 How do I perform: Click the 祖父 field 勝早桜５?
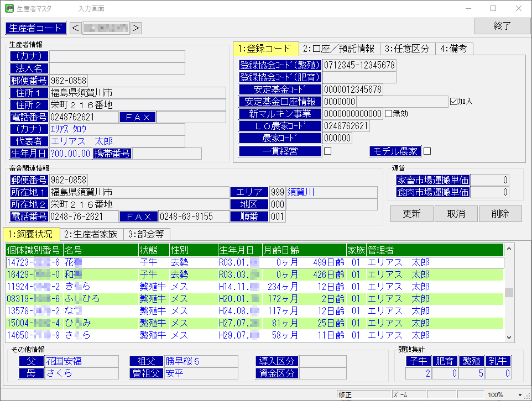[201, 361]
